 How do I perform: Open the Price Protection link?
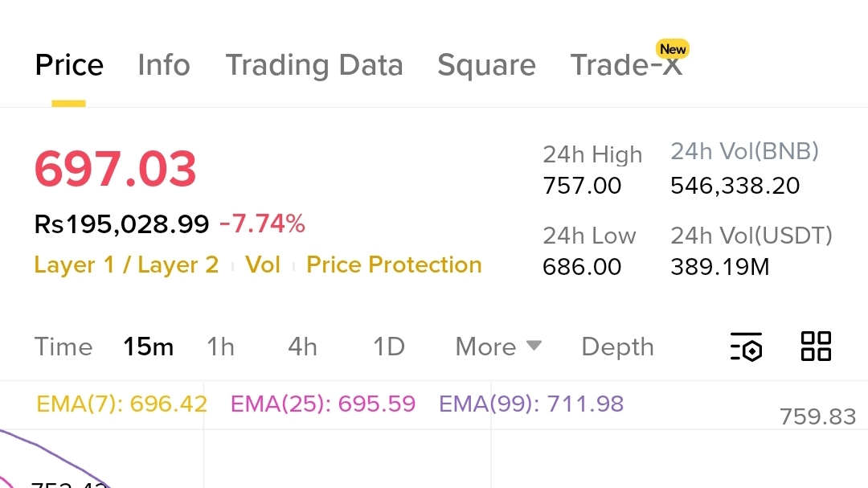coord(394,265)
